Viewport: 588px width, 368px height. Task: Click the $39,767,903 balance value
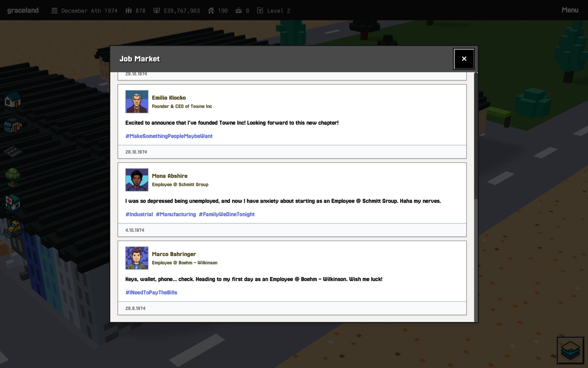(182, 11)
